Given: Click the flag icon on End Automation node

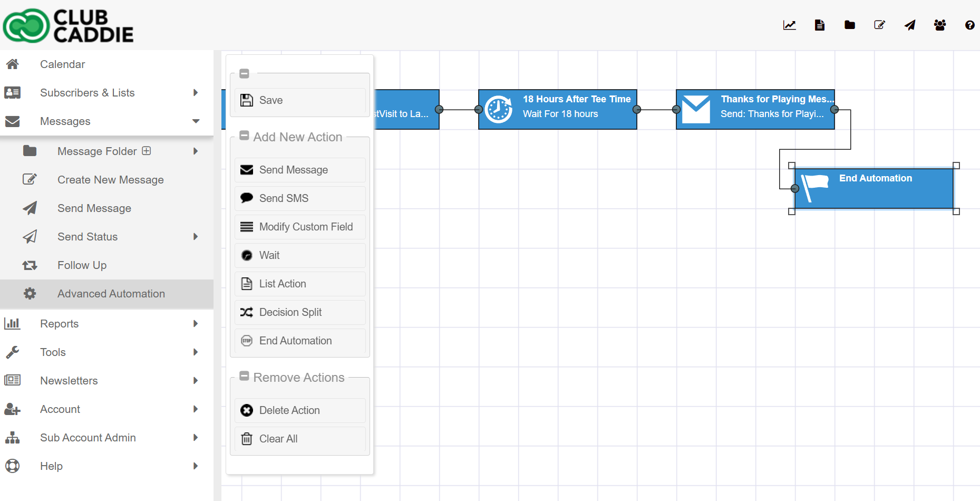Looking at the screenshot, I should (x=814, y=188).
